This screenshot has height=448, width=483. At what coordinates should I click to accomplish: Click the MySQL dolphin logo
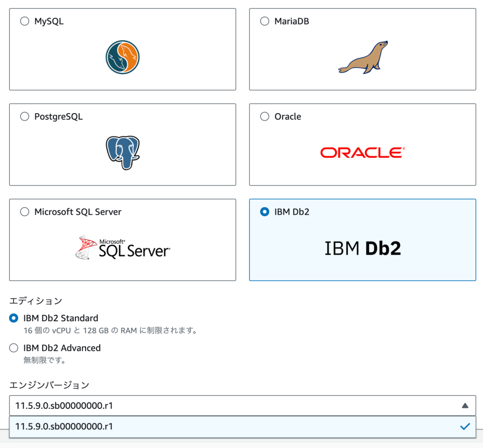click(123, 57)
